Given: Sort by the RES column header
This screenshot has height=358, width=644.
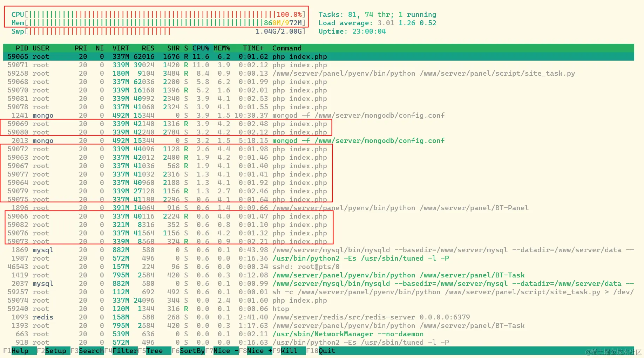Looking at the screenshot, I should pyautogui.click(x=148, y=48).
